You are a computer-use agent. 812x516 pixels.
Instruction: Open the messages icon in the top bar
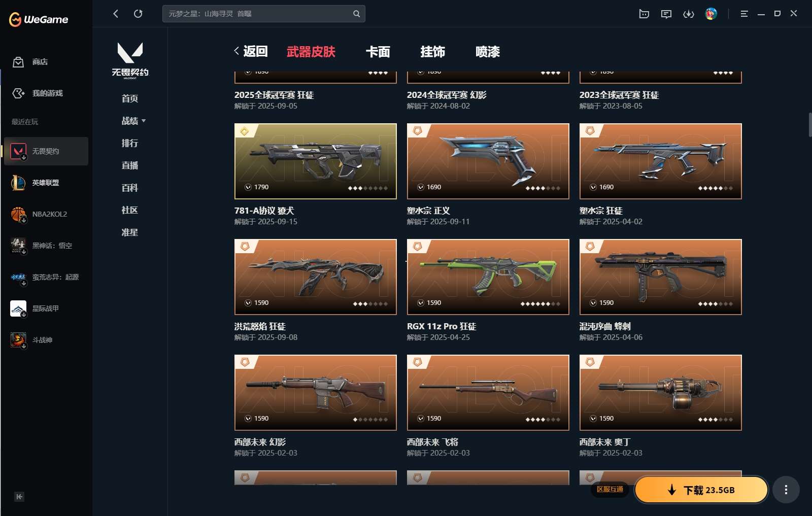click(x=666, y=14)
